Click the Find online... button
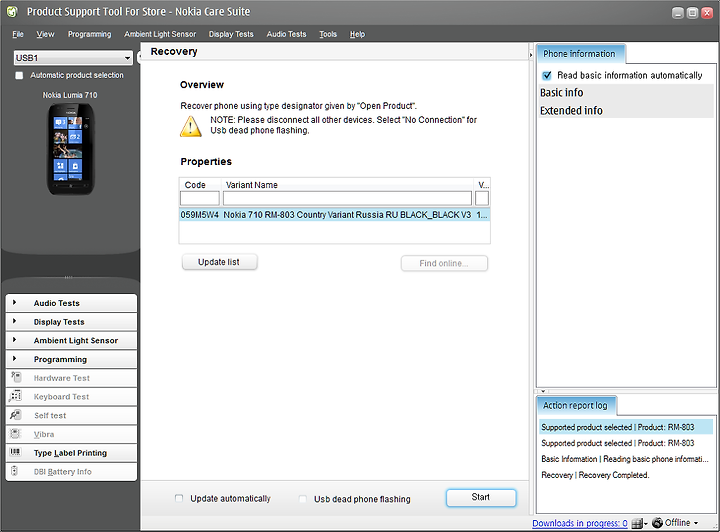 tap(444, 263)
